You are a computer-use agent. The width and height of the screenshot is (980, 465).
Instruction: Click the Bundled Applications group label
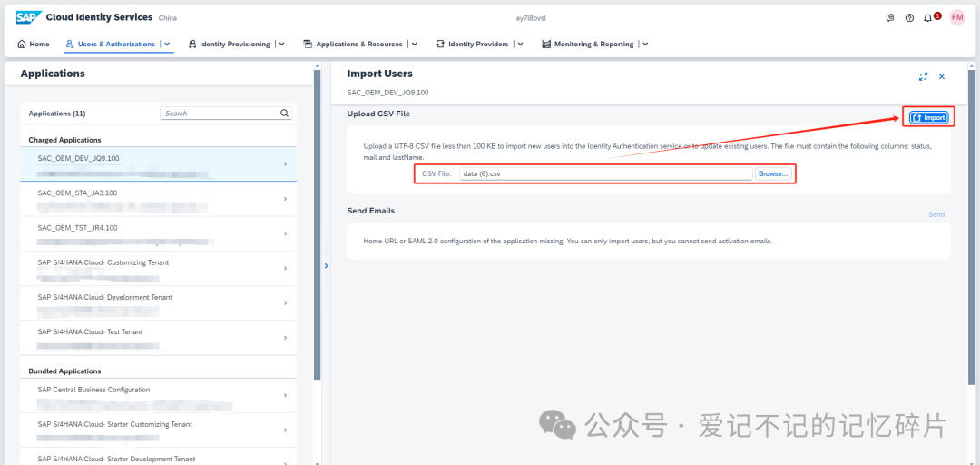coord(65,371)
